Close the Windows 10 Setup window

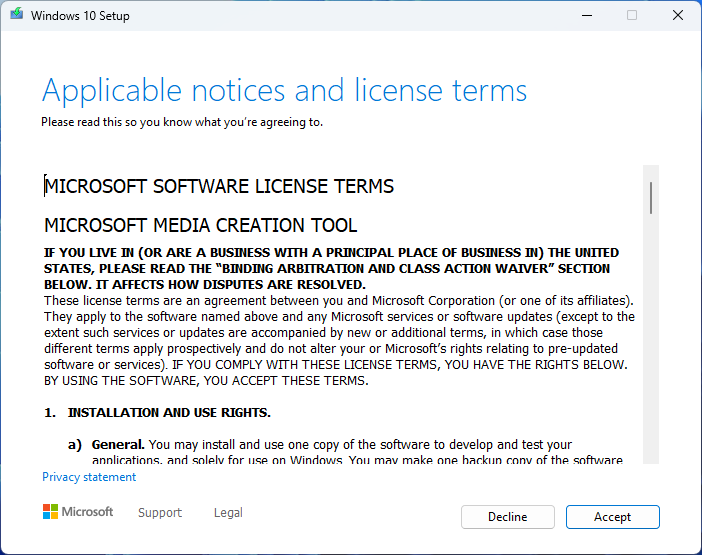coord(678,16)
